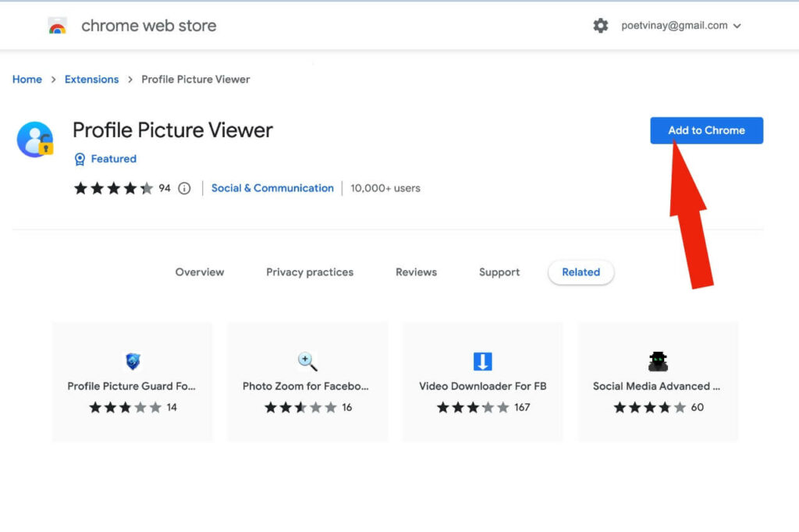The width and height of the screenshot is (799, 532).
Task: Expand the poetvinay@gmail.com account dropdown
Action: pos(680,26)
